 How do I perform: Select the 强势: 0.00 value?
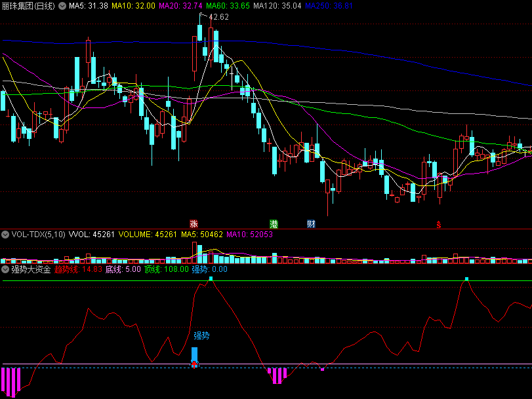click(x=209, y=269)
